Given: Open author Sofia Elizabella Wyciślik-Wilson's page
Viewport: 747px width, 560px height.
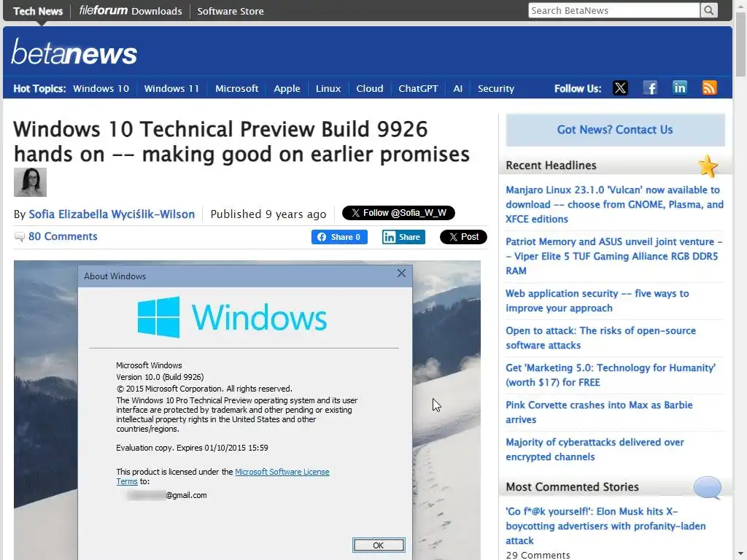Looking at the screenshot, I should coord(112,214).
